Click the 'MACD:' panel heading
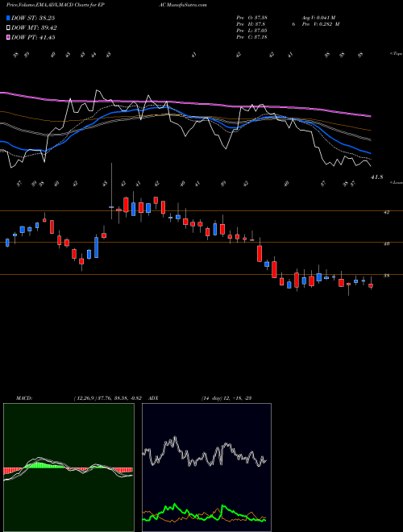403x532 pixels. coord(24,398)
